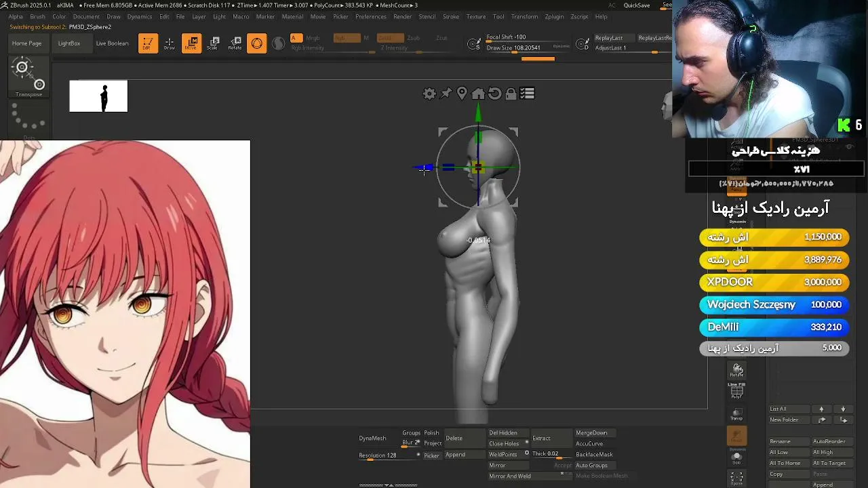Image resolution: width=868 pixels, height=488 pixels.
Task: Open the Stroke menu
Action: 451,16
